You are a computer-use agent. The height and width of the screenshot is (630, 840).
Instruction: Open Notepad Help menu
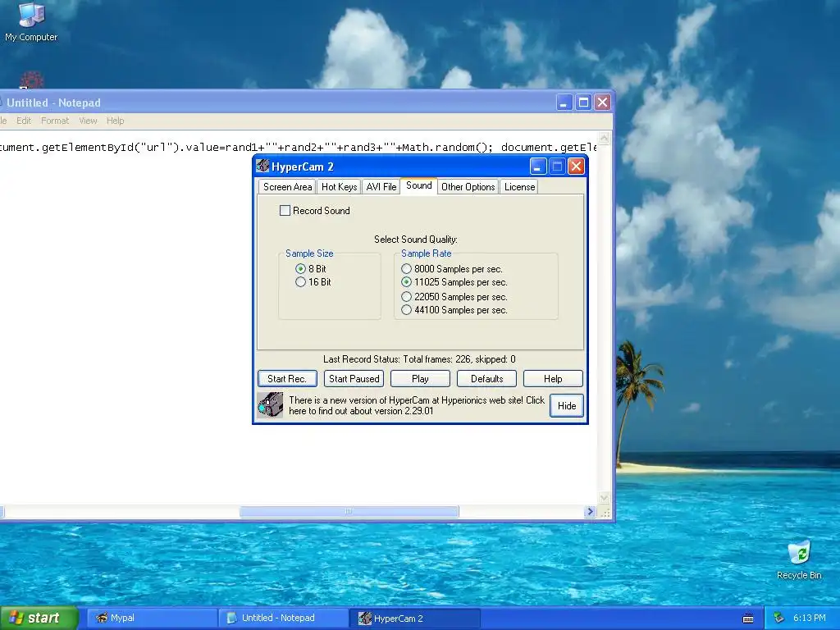tap(115, 121)
